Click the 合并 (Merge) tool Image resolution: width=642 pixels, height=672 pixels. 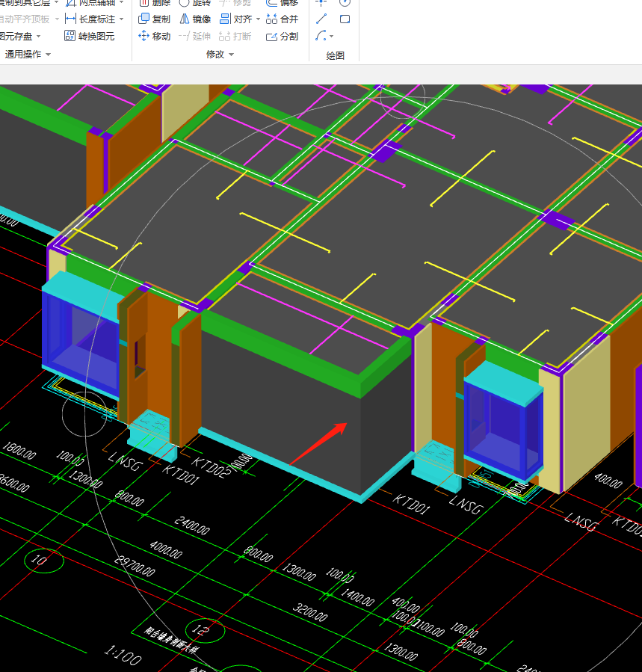point(282,19)
